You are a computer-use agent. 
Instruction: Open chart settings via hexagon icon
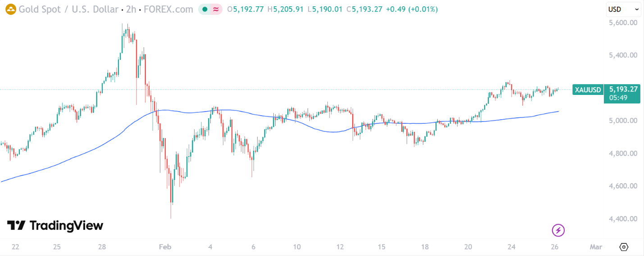point(624,247)
